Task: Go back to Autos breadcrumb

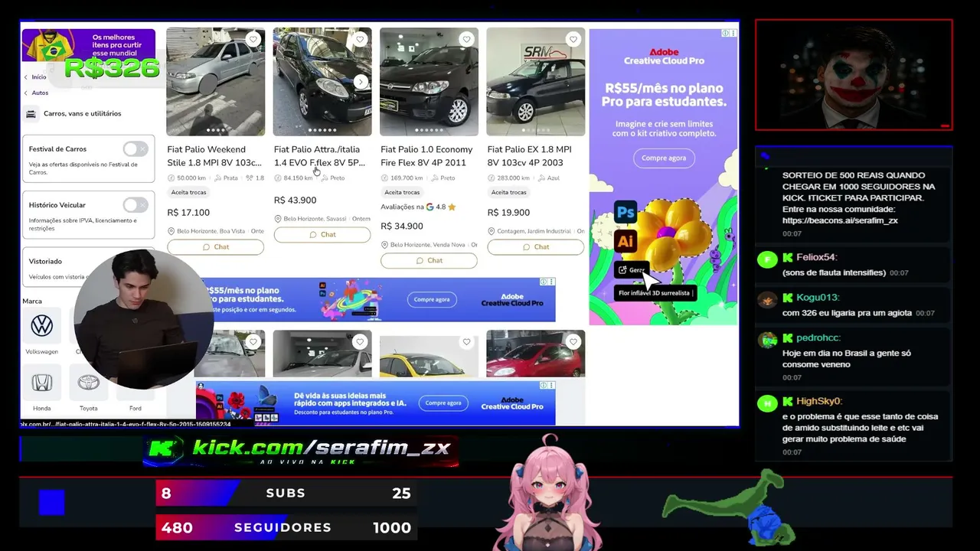Action: click(x=40, y=93)
